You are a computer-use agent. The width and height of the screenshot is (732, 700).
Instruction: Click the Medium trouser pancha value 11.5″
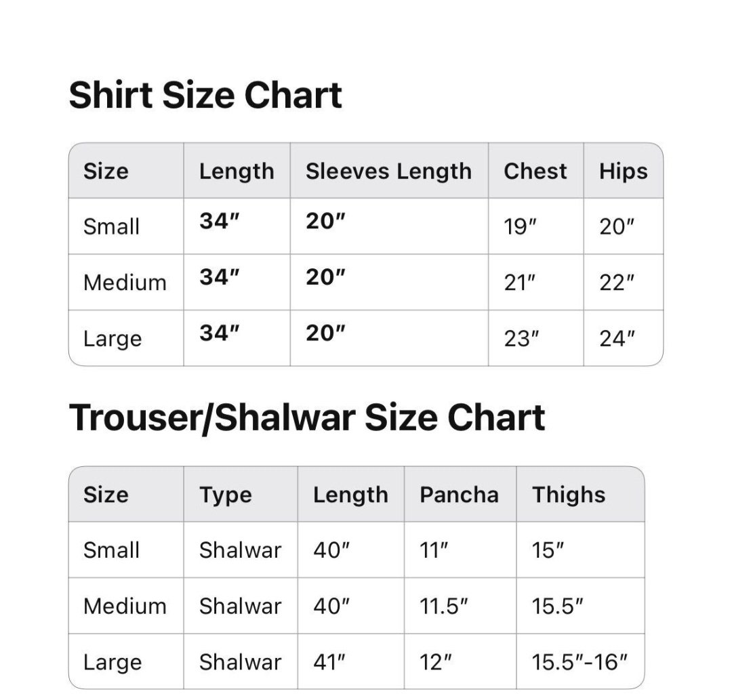tap(444, 606)
